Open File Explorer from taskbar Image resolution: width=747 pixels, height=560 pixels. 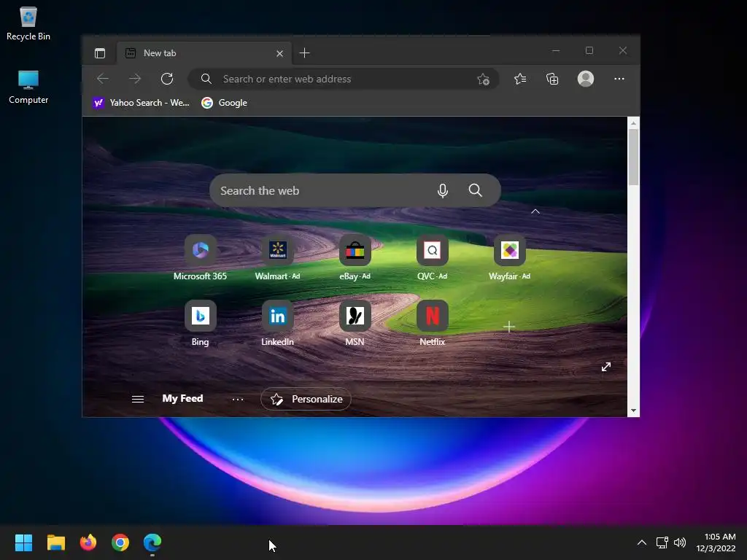55,542
